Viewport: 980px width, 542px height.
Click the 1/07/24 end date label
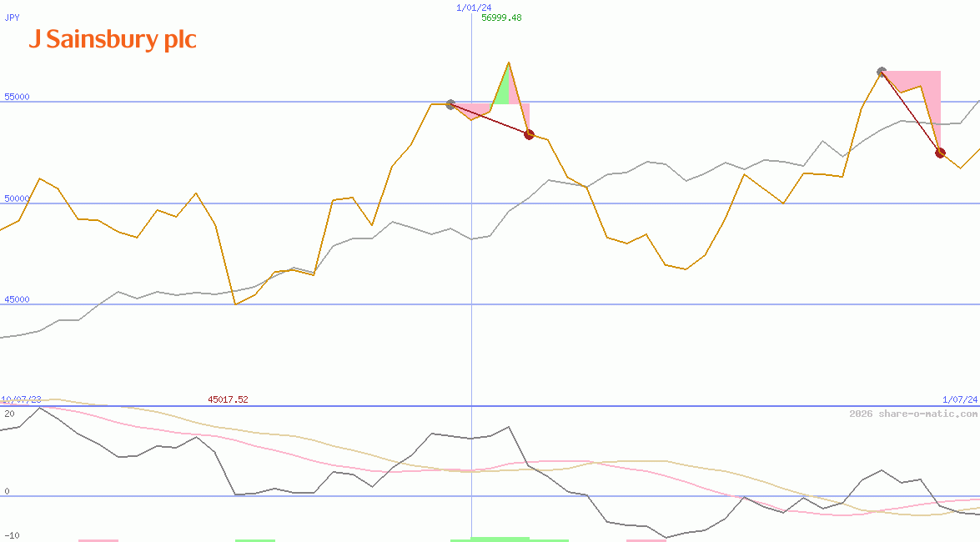coord(960,399)
